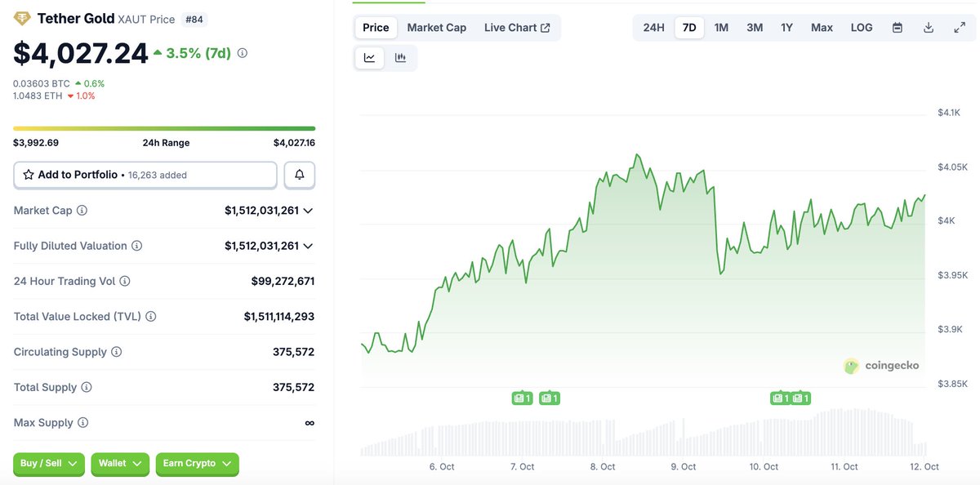This screenshot has height=485, width=980.
Task: Switch chart to line chart view
Action: coord(369,57)
